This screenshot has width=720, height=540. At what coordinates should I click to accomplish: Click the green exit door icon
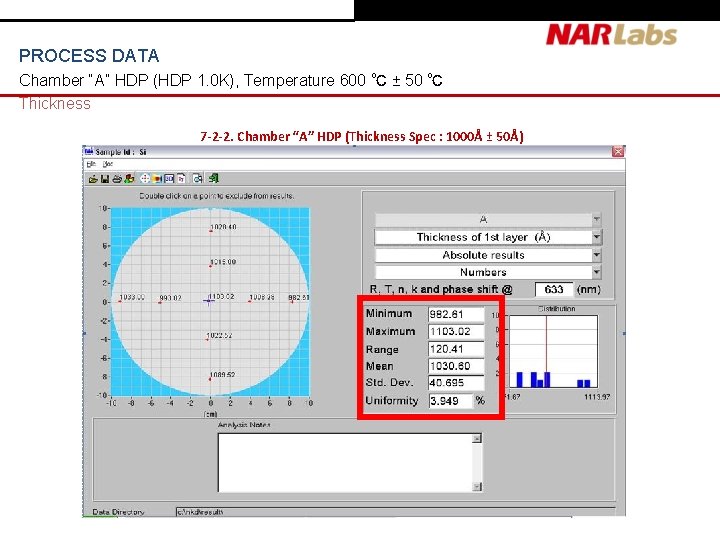(x=214, y=178)
